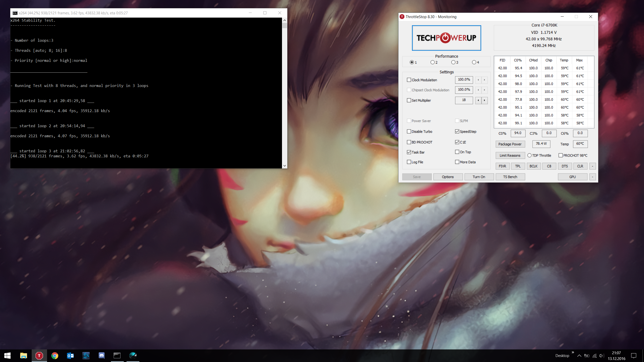Decrease the Set Multiplier value

(x=478, y=100)
